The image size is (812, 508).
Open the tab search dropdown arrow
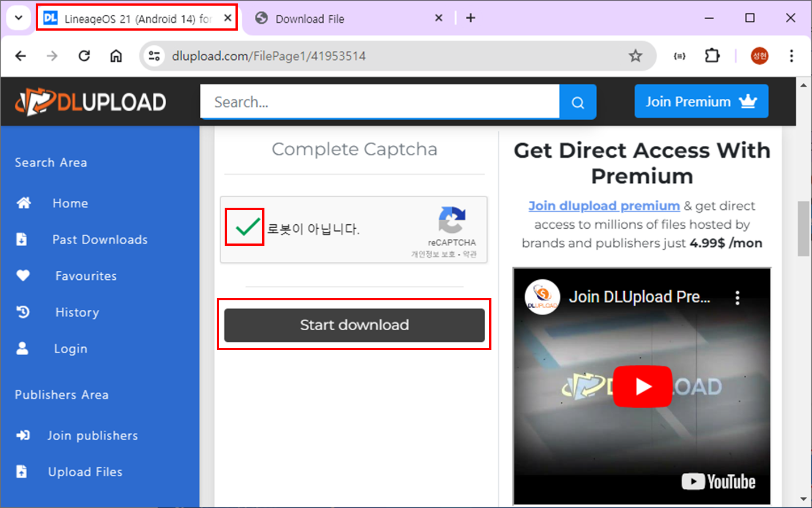click(18, 18)
